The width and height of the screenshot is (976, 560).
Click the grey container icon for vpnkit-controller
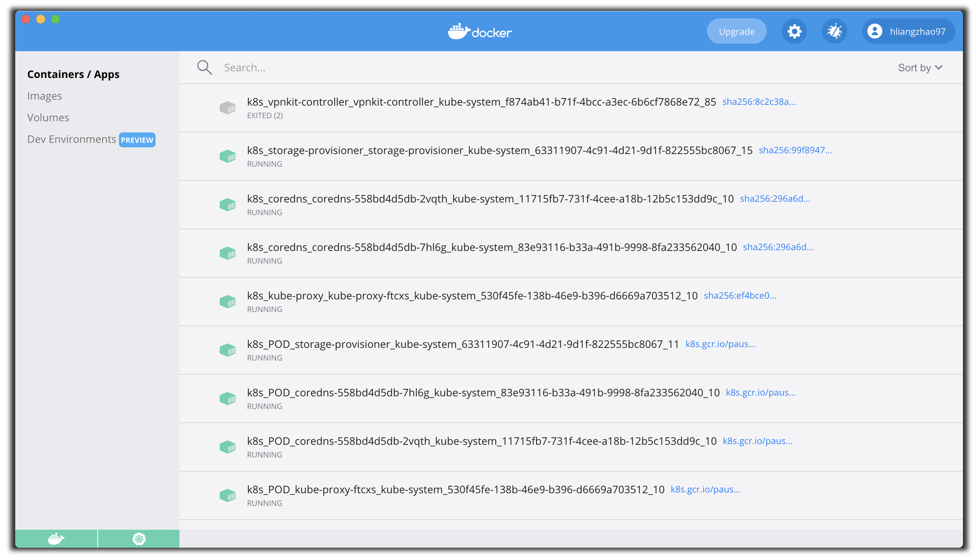[227, 108]
